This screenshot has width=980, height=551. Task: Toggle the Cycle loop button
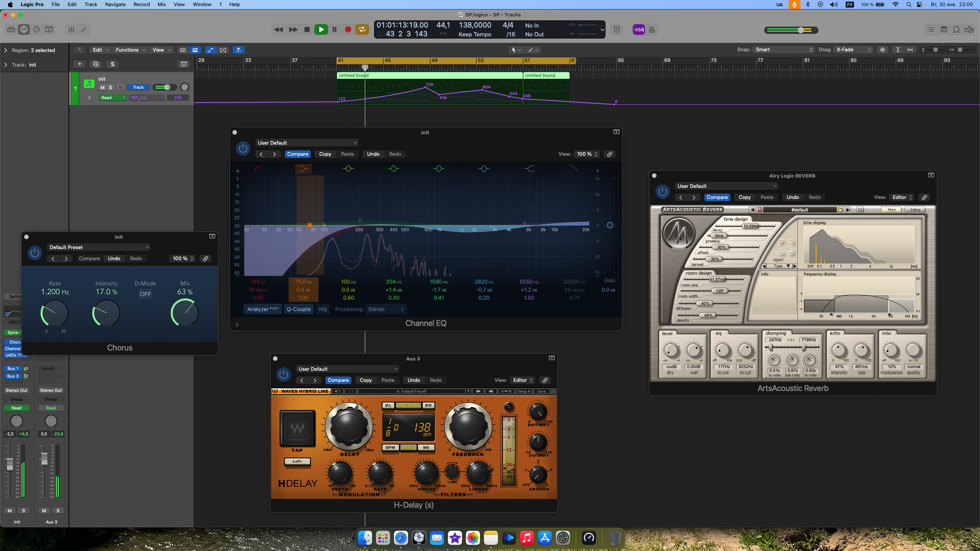point(362,29)
